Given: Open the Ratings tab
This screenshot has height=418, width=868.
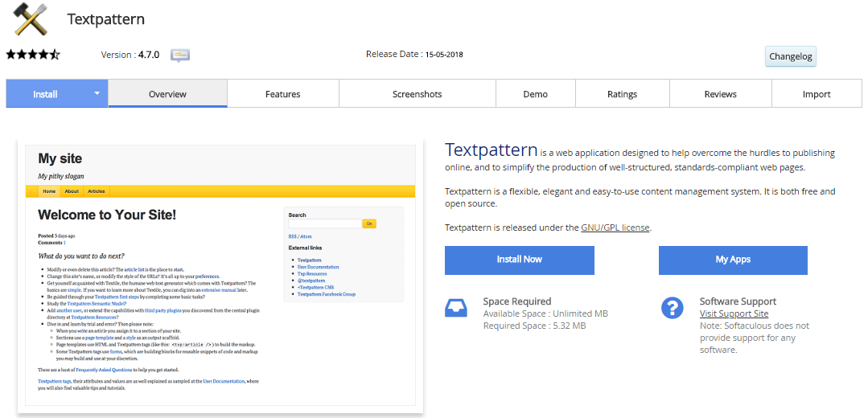Looking at the screenshot, I should pyautogui.click(x=622, y=94).
